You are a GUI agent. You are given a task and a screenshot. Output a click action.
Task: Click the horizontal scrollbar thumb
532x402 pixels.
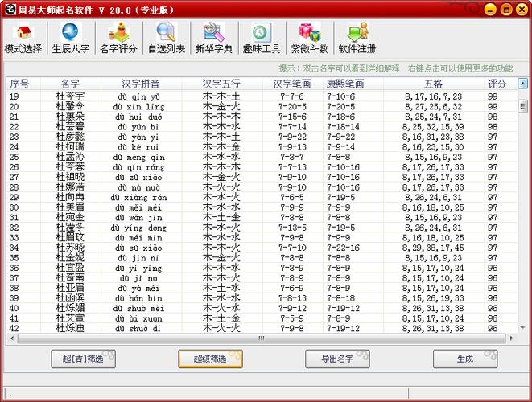click(x=262, y=338)
